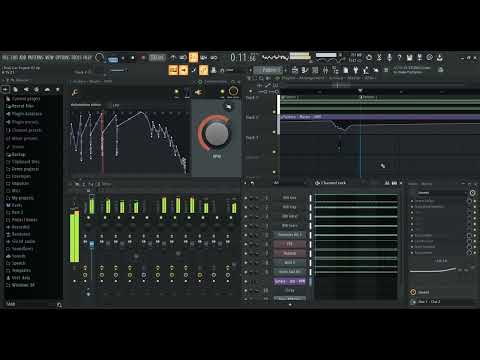Viewport: 480px width, 360px height.
Task: Mute the 808 Kick channel
Action: (x=246, y=198)
